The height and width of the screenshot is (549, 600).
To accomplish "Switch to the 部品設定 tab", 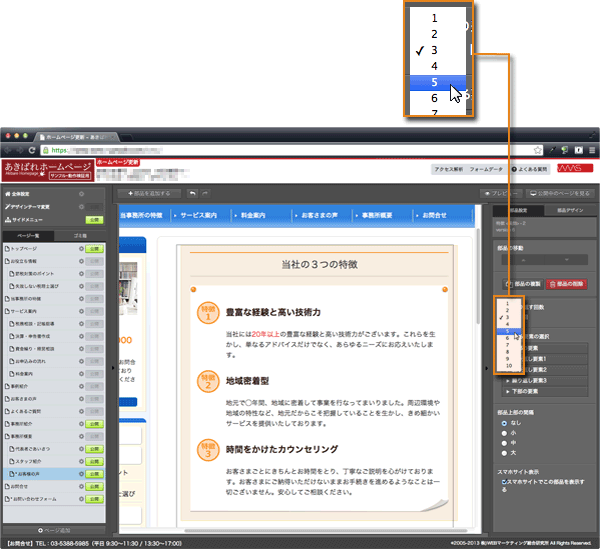I will coord(518,210).
